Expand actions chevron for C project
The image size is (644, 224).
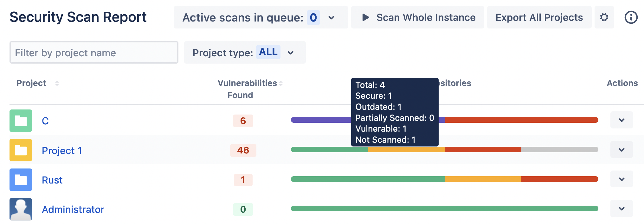coord(621,120)
